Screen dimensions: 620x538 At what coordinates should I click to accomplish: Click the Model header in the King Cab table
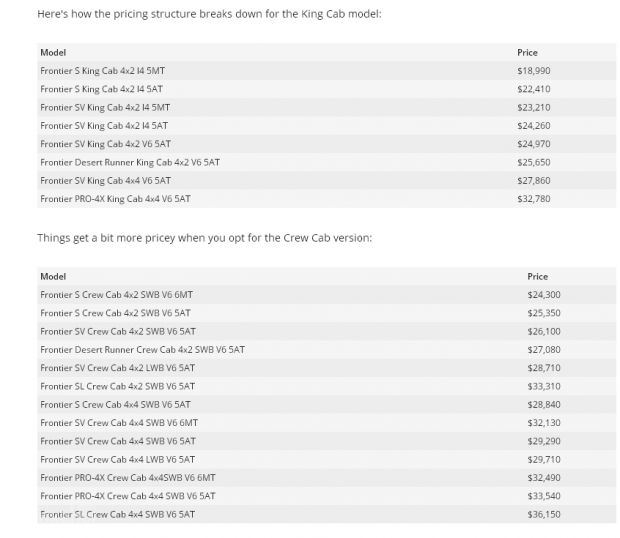(52, 52)
